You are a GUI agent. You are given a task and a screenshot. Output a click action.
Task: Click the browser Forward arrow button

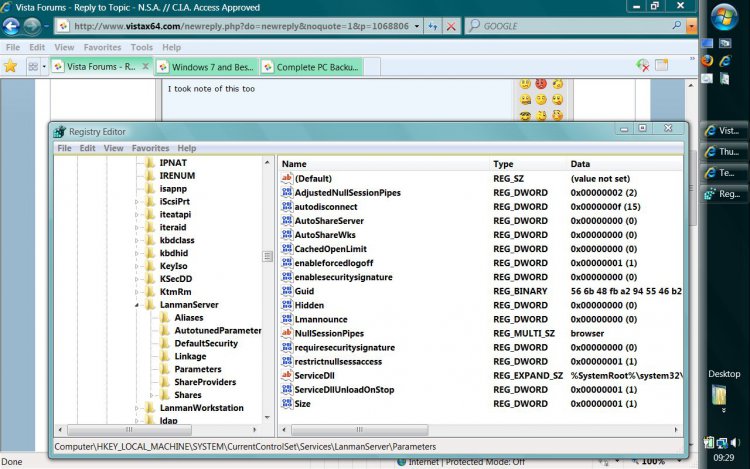click(x=32, y=26)
